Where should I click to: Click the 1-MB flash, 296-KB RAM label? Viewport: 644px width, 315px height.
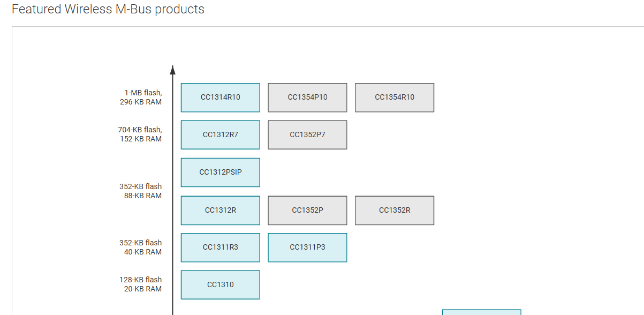click(141, 97)
